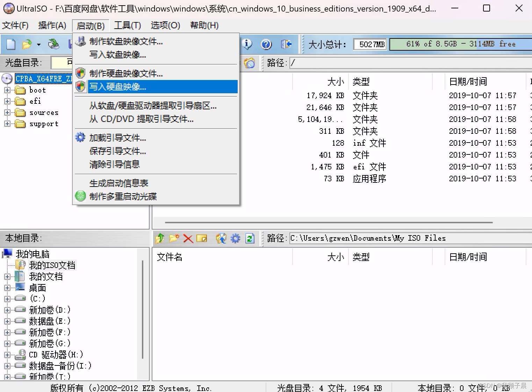This screenshot has width=532, height=392.
Task: Choose 写入软盘映像... from the menu
Action: point(156,55)
